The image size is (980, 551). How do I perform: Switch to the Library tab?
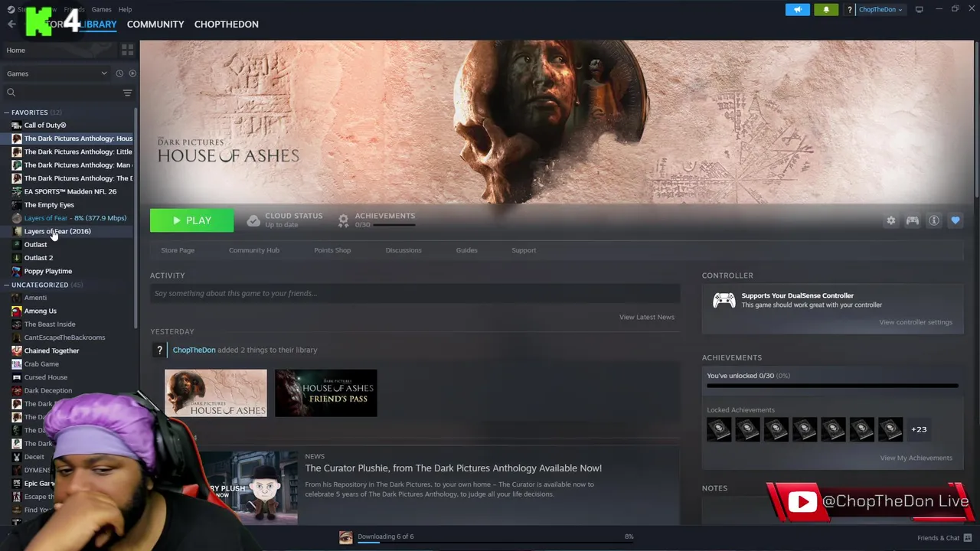[97, 24]
